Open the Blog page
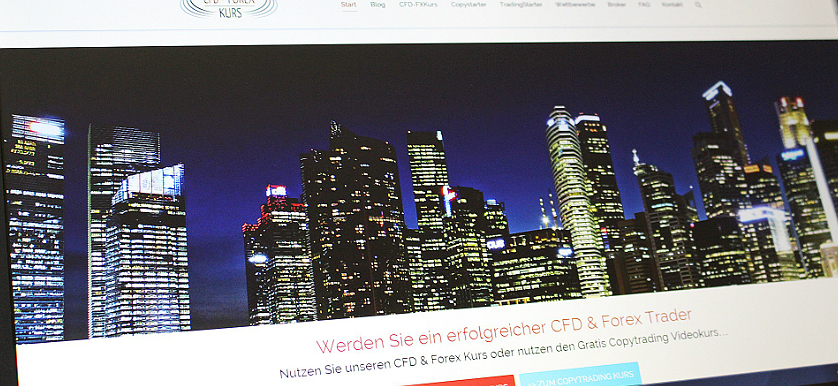The width and height of the screenshot is (838, 386). [377, 4]
